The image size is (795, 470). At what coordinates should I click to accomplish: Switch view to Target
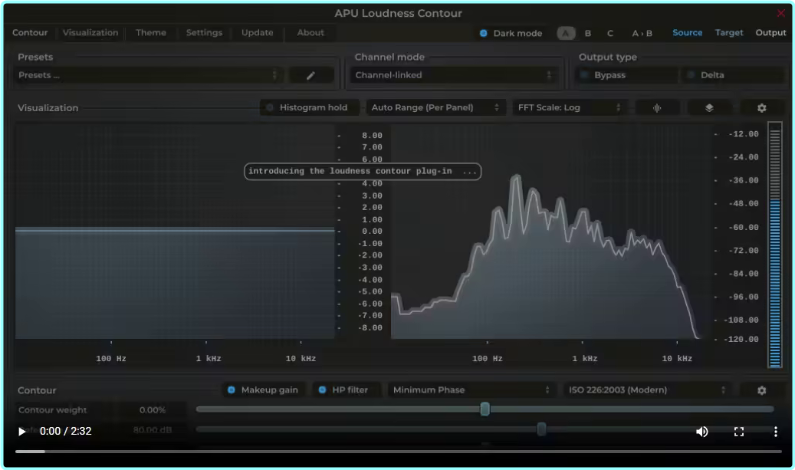pyautogui.click(x=729, y=32)
